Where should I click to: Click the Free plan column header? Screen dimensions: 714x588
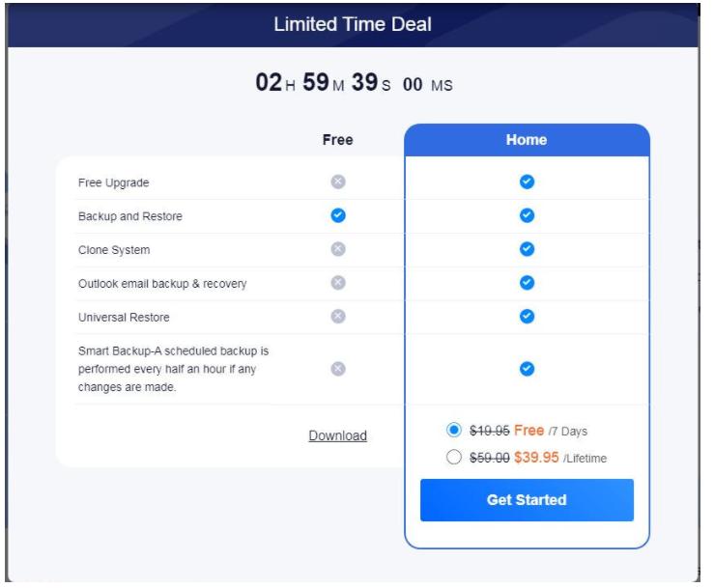337,140
